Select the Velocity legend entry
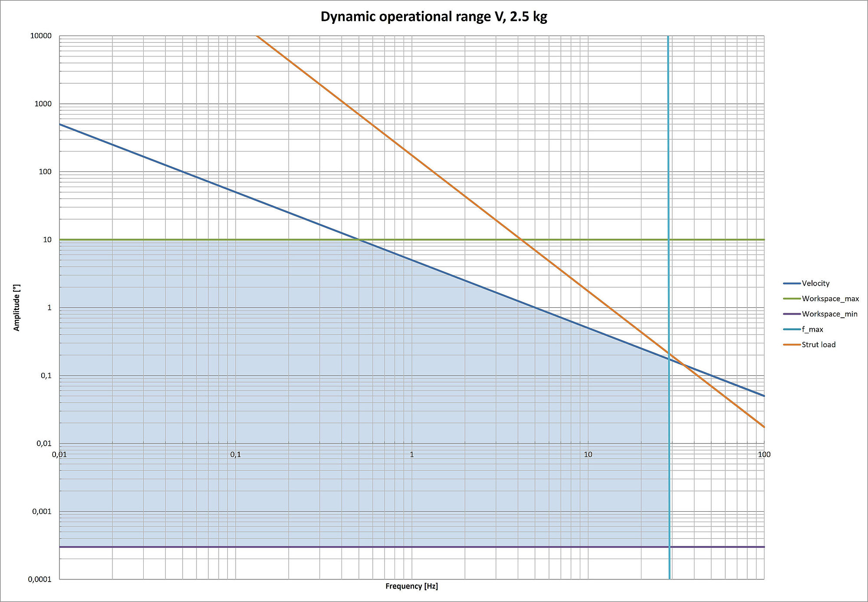 [815, 283]
